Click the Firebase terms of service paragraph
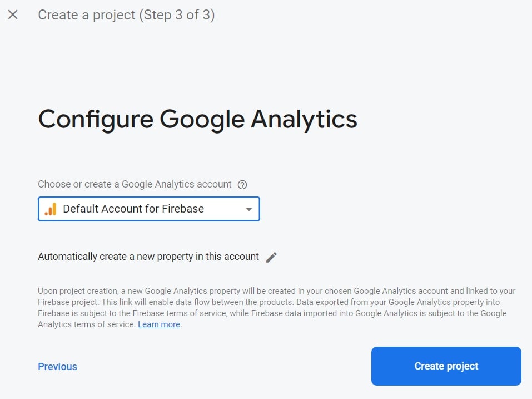The height and width of the screenshot is (399, 532). [x=276, y=307]
